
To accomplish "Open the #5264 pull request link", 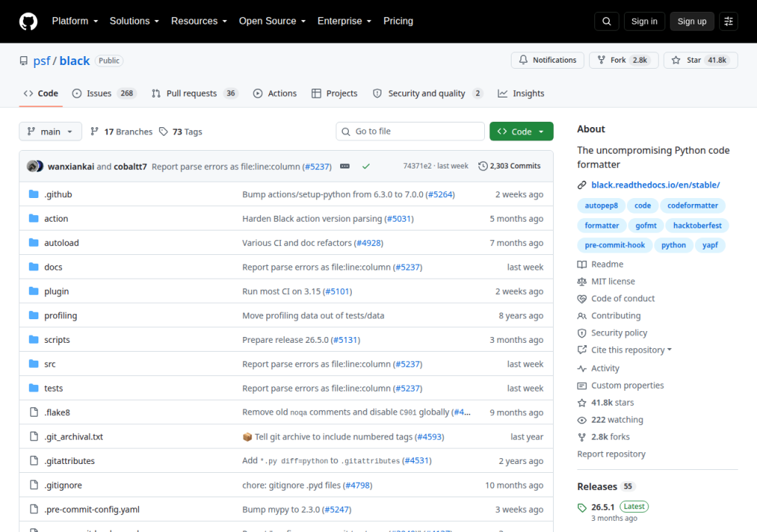I will point(441,194).
